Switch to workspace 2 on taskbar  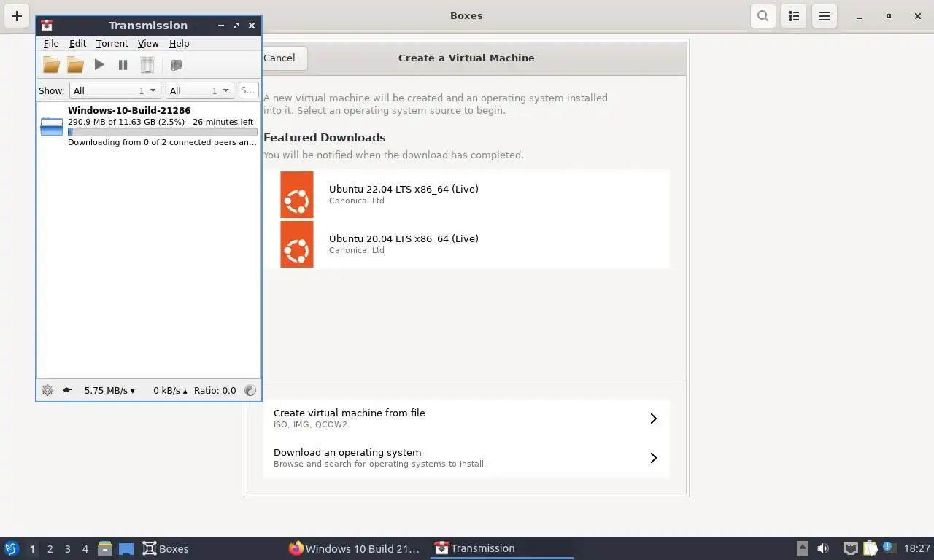[x=50, y=548]
